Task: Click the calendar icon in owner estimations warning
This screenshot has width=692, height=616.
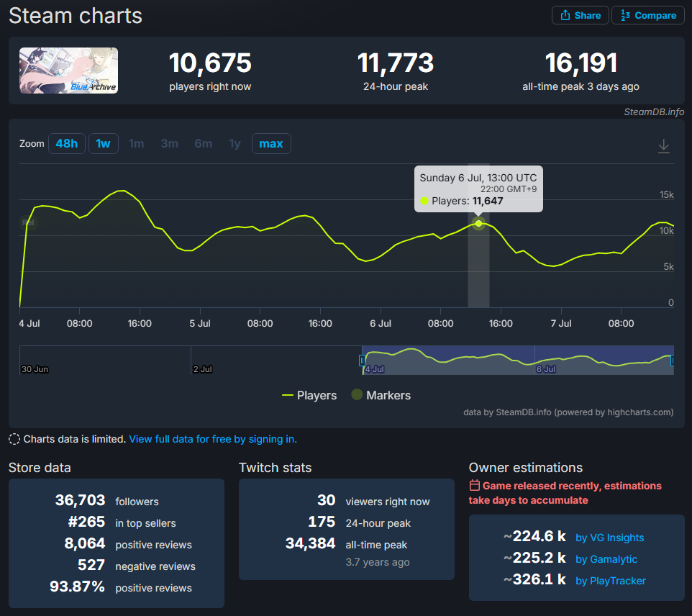Action: click(x=475, y=485)
